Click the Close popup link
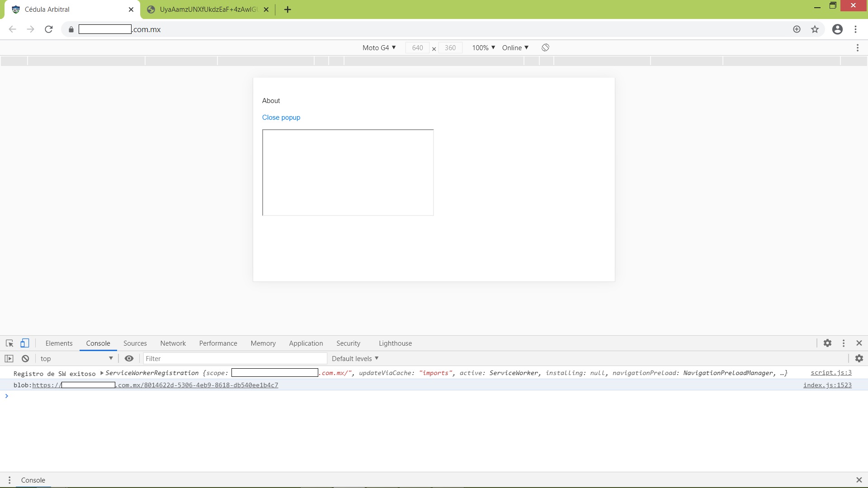The image size is (868, 488). pos(281,117)
